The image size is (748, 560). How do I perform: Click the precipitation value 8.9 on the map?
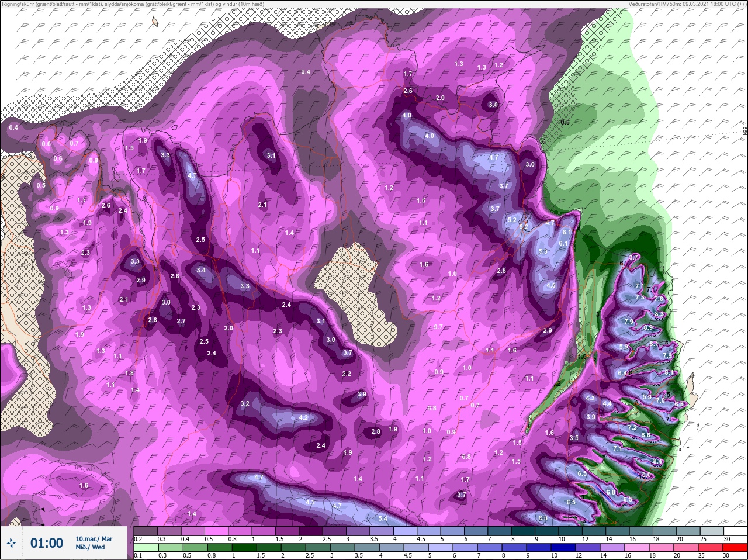(x=647, y=328)
